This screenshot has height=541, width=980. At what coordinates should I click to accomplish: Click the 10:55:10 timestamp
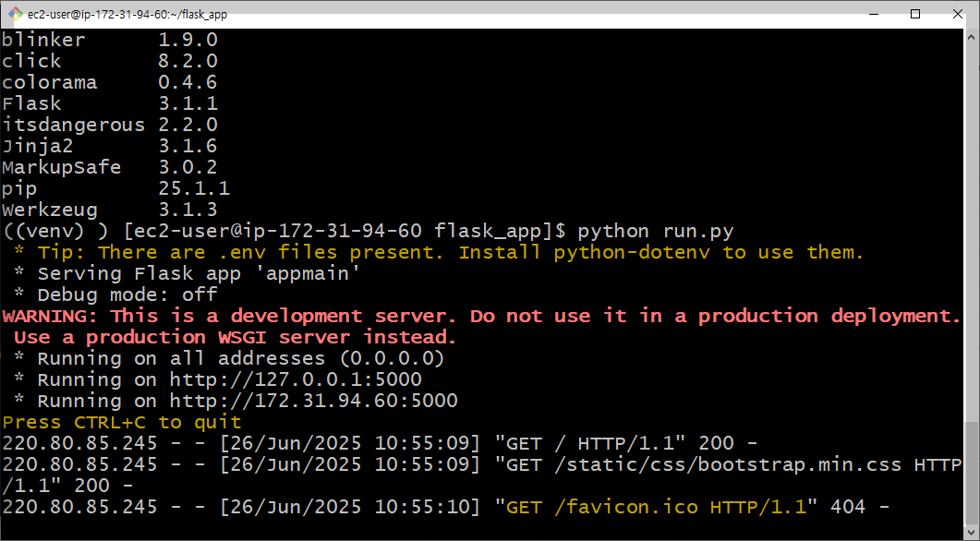(422, 507)
